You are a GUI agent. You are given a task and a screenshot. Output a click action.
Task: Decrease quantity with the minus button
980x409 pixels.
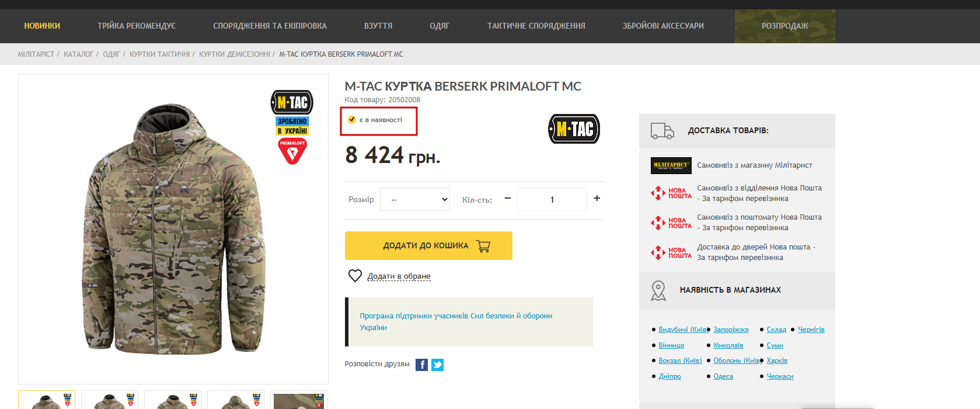tap(508, 199)
